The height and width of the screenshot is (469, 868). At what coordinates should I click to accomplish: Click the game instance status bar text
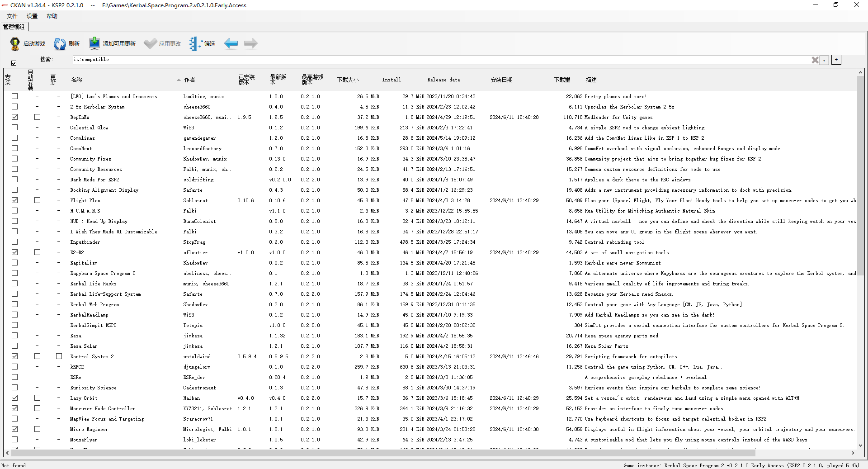pos(741,465)
